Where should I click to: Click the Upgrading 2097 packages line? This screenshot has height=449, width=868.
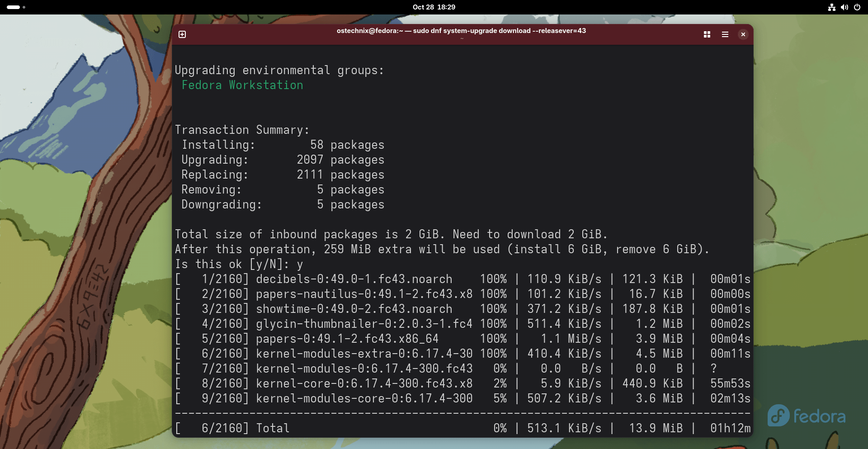283,160
